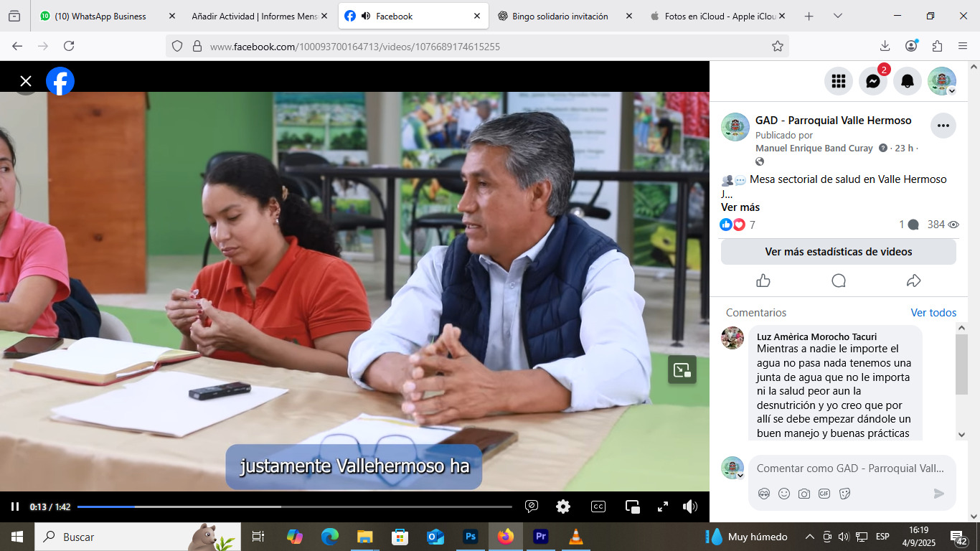This screenshot has height=551, width=980.
Task: Click the comment input field
Action: coord(850,468)
